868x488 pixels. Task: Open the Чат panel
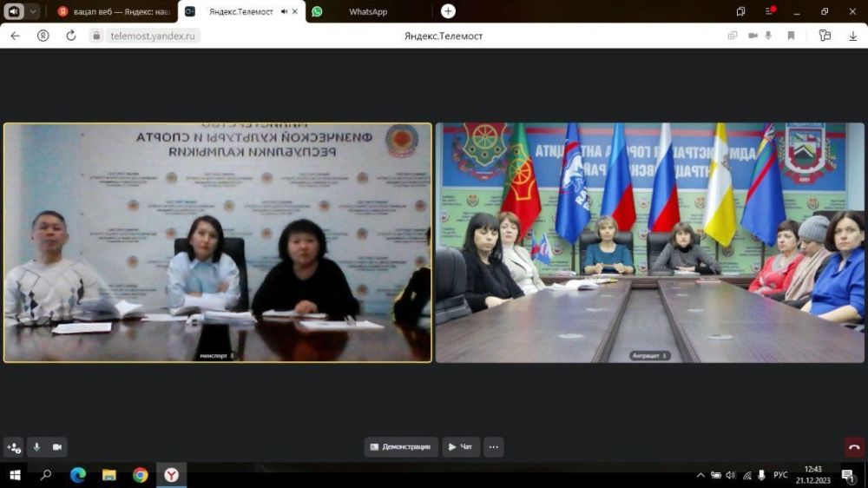pos(461,447)
